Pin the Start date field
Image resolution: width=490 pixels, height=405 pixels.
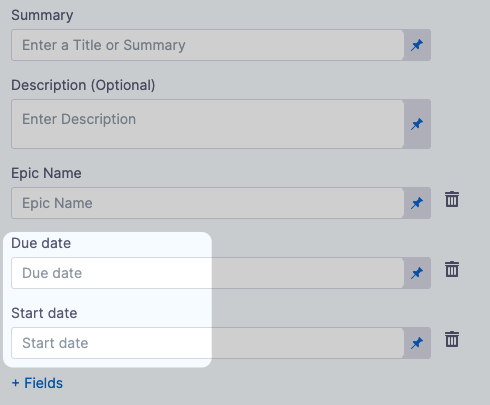[417, 343]
